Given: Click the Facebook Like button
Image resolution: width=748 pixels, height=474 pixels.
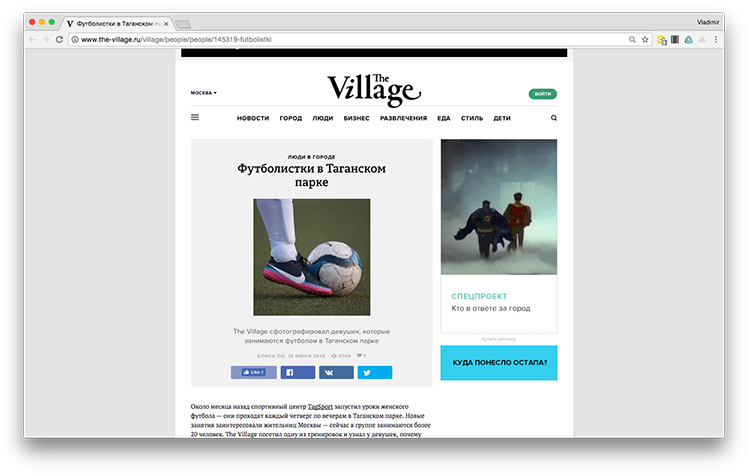Looking at the screenshot, I should point(253,372).
